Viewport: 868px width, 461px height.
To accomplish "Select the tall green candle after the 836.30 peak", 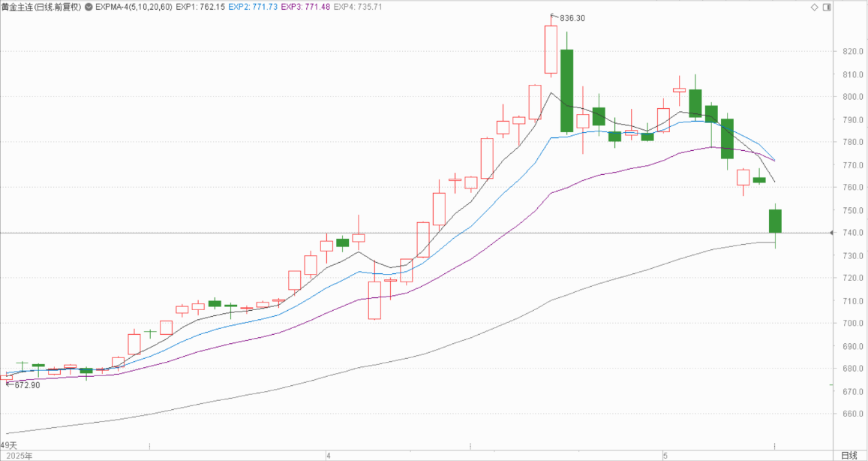I will [566, 90].
